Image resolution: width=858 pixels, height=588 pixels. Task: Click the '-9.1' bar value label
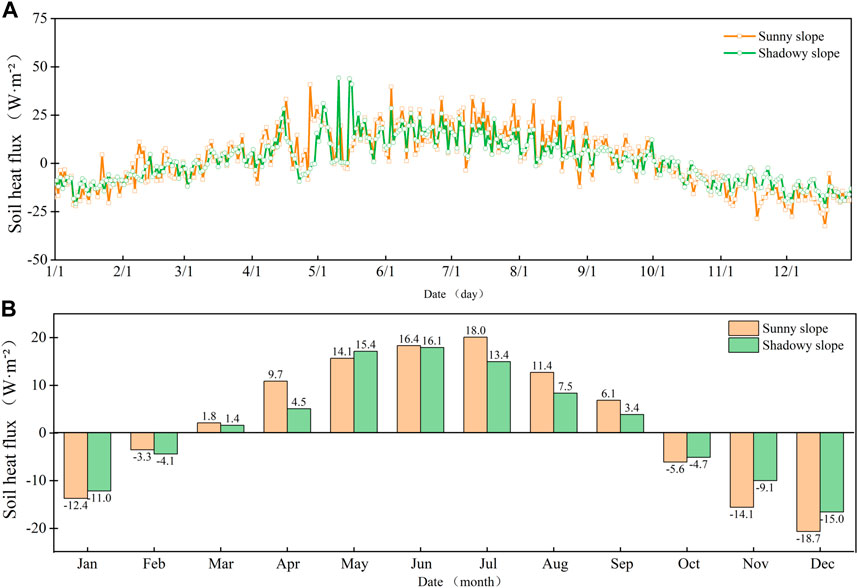(764, 487)
